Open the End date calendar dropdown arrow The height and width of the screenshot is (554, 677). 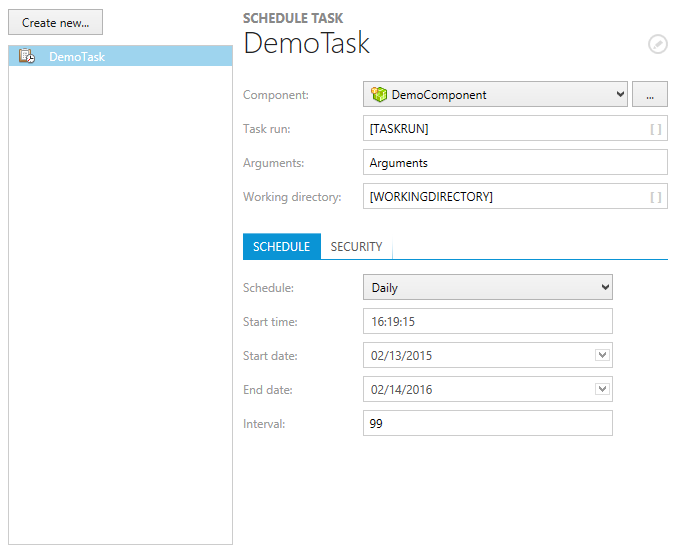pyautogui.click(x=602, y=389)
